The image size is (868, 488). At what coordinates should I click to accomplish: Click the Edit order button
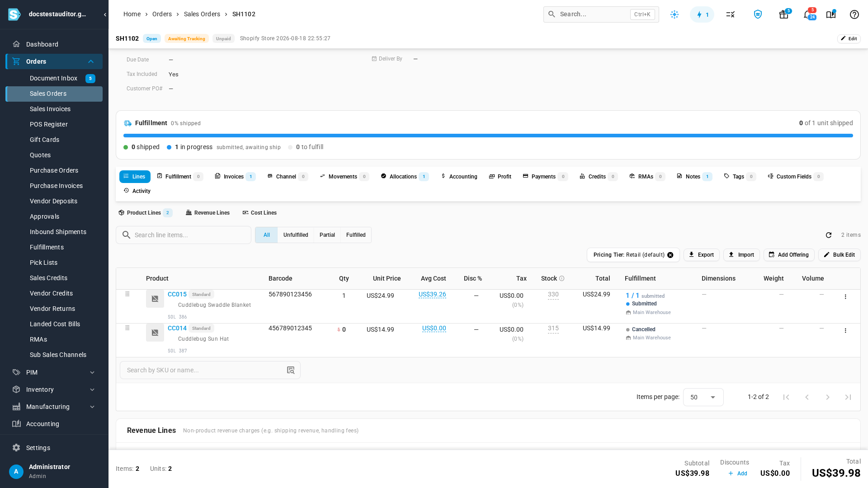(849, 38)
